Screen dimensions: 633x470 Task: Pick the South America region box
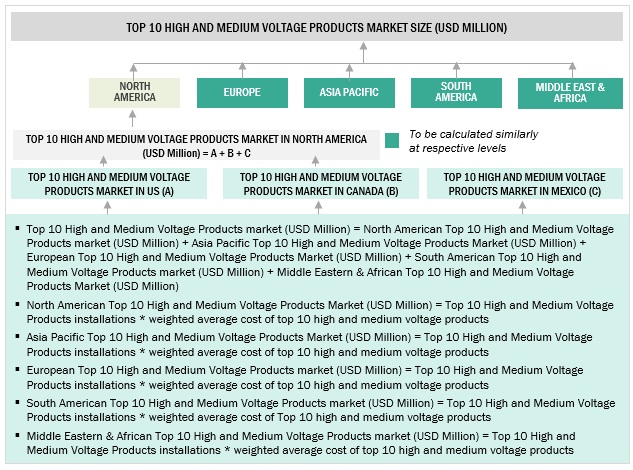click(x=456, y=92)
